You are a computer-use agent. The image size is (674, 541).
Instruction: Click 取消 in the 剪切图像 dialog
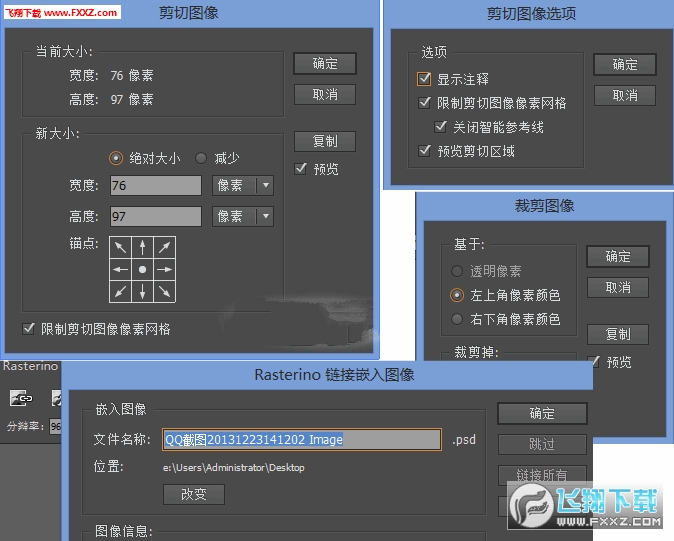click(x=325, y=95)
